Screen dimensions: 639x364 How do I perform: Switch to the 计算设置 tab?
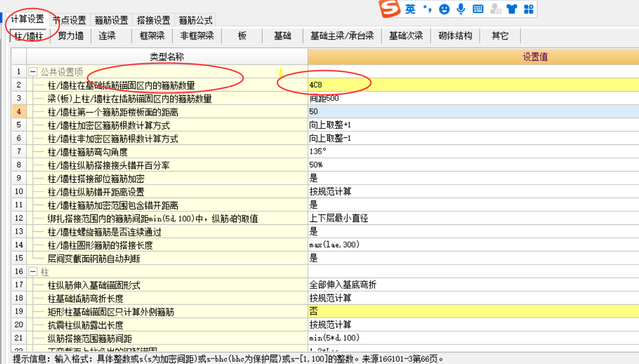(x=28, y=20)
